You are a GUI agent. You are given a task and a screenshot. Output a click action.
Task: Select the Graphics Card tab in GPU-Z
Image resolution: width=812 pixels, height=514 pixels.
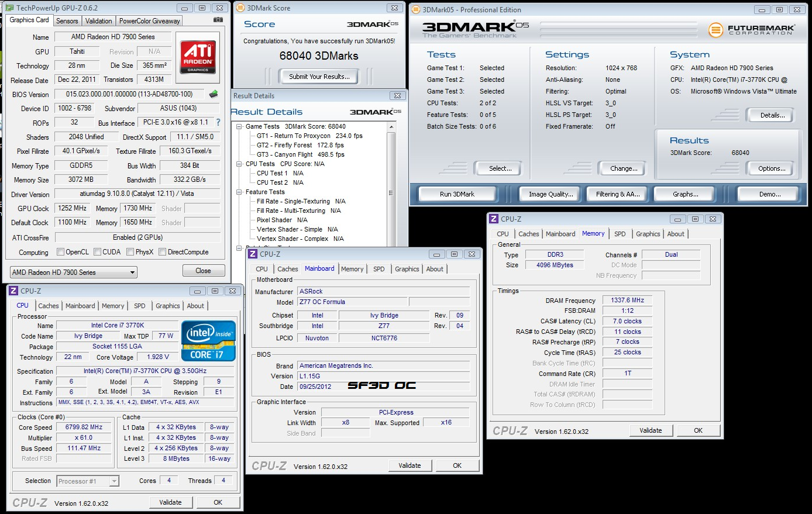pyautogui.click(x=29, y=20)
